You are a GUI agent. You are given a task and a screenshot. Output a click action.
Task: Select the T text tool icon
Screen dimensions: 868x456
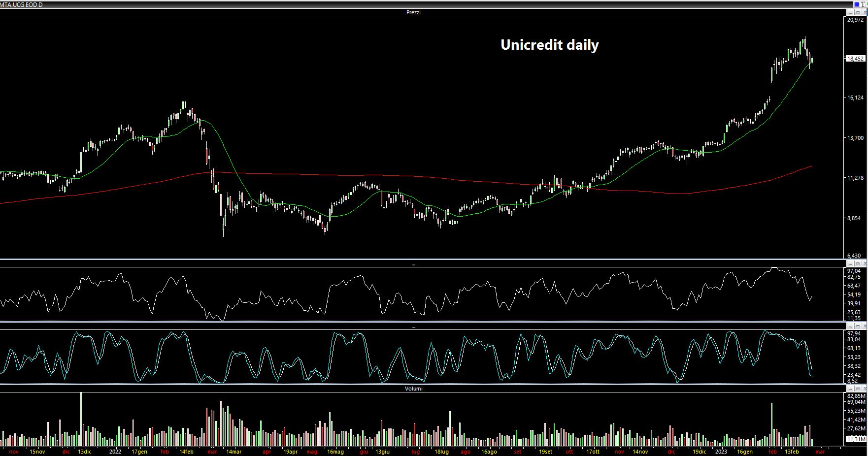point(863,4)
